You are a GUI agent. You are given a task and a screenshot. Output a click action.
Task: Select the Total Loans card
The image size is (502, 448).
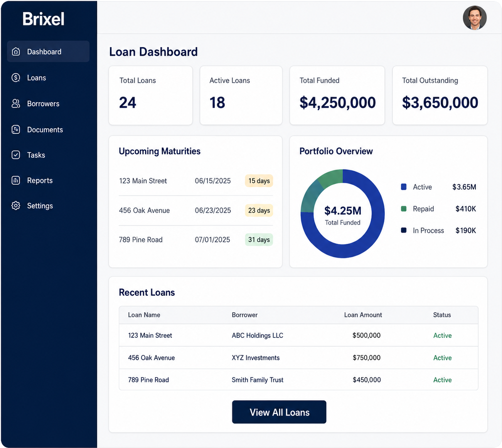point(151,95)
